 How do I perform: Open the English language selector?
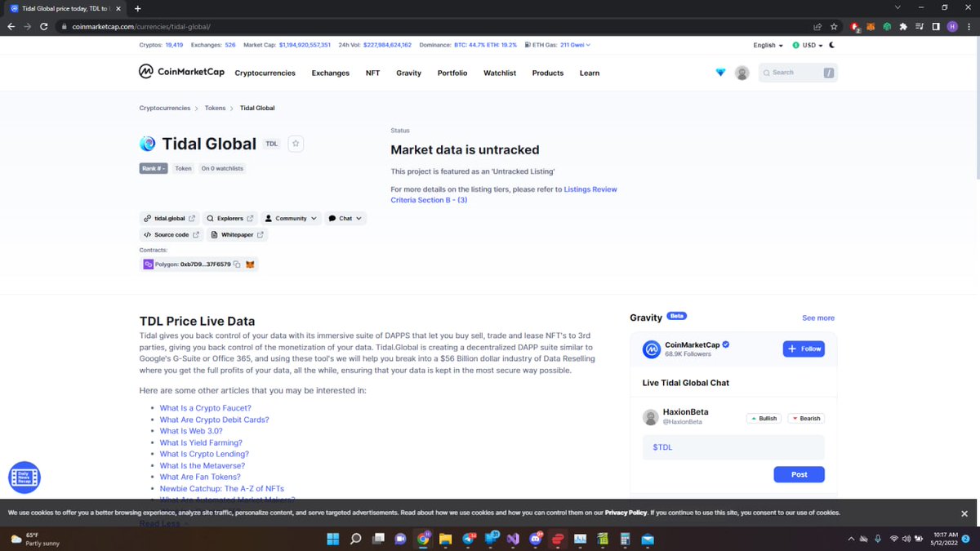[765, 45]
